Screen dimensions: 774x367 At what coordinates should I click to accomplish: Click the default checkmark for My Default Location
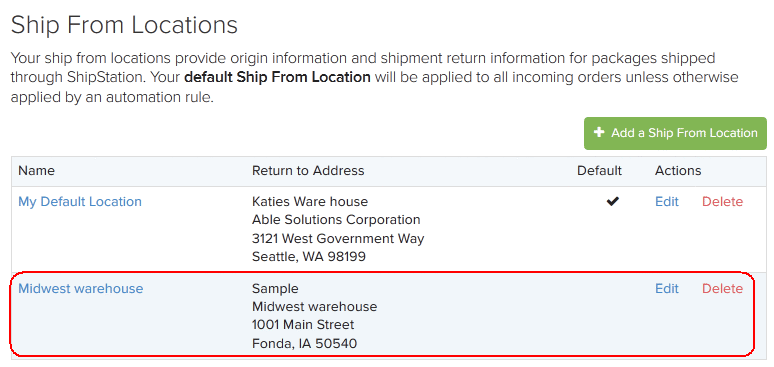pyautogui.click(x=613, y=201)
